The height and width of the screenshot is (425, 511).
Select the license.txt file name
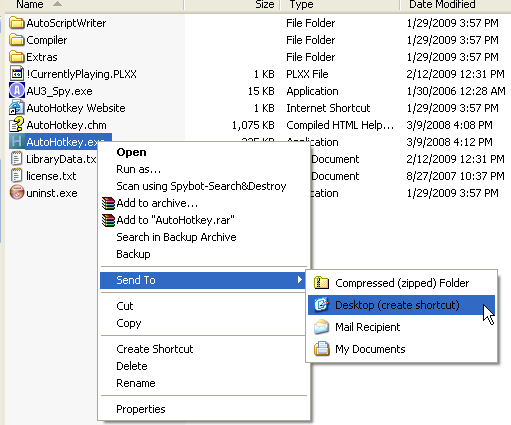click(x=51, y=176)
